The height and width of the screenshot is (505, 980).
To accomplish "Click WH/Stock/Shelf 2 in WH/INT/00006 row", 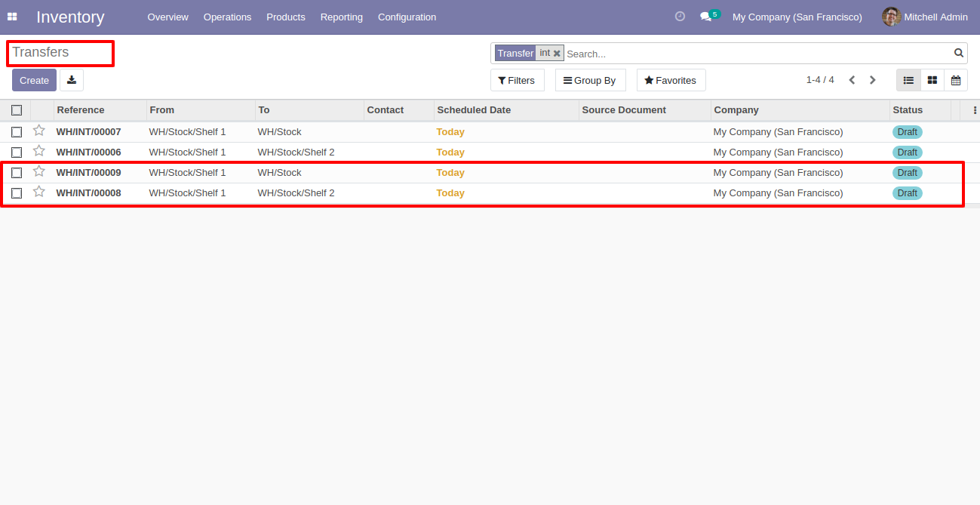I will click(x=296, y=152).
